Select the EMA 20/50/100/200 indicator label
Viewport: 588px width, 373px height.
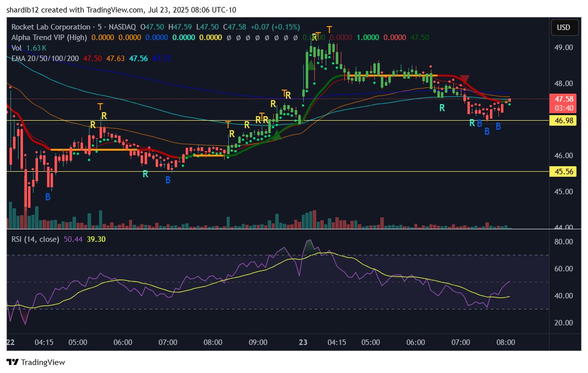pos(45,59)
